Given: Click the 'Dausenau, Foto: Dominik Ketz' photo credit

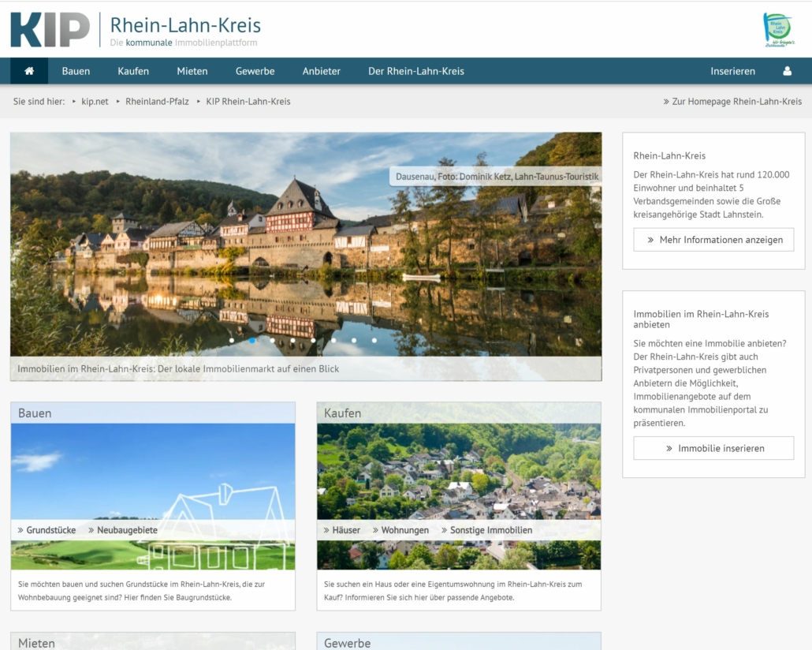Looking at the screenshot, I should tap(497, 177).
